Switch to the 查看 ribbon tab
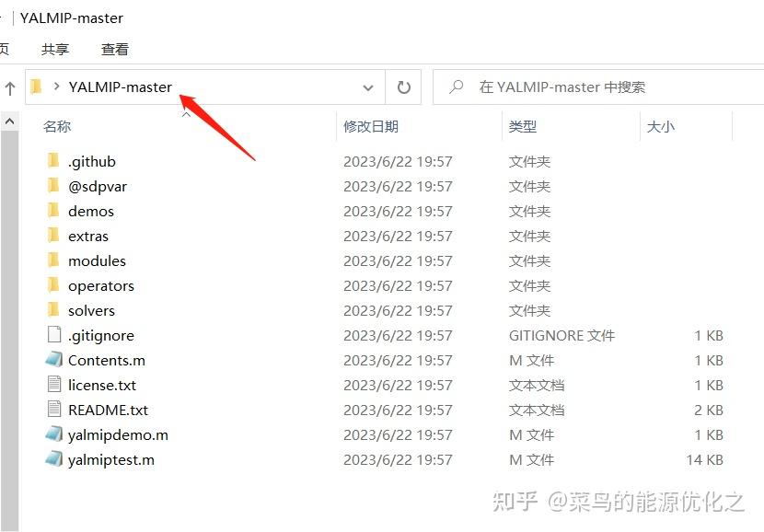This screenshot has width=764, height=532. tap(114, 49)
